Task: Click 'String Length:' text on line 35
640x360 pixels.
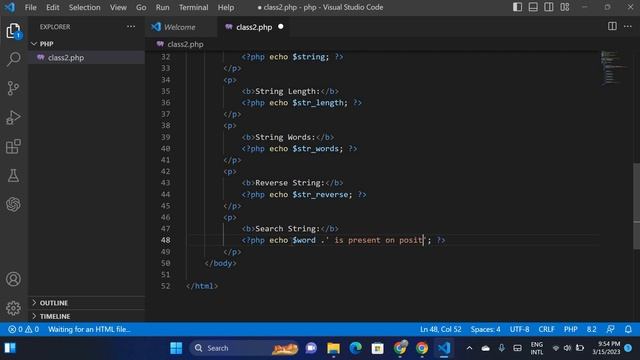Action: tap(287, 91)
